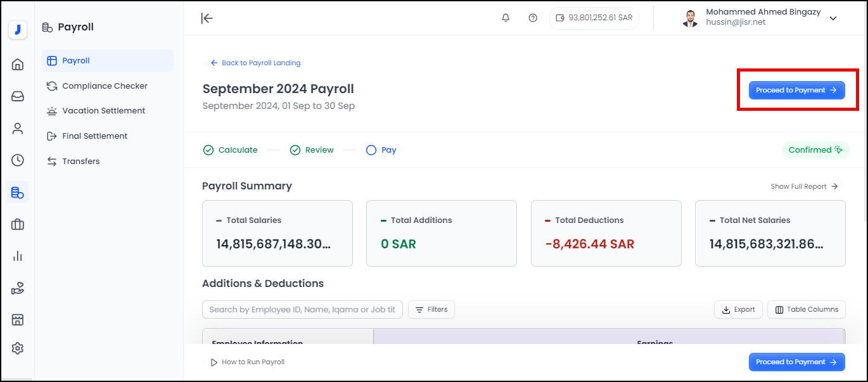Open the Table Columns selector

pos(806,309)
